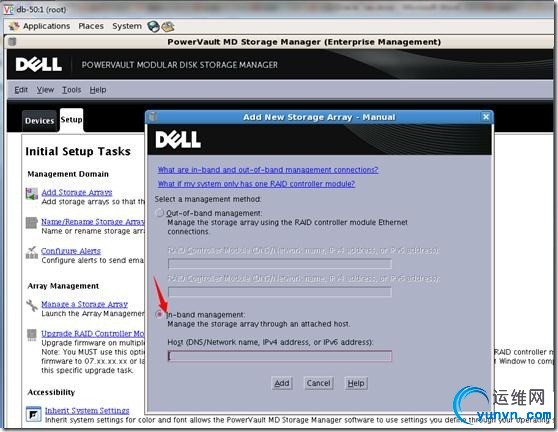Screen dimensions: 558x432
Task: Click the GNOME Applications foot icon
Action: pyautogui.click(x=14, y=26)
